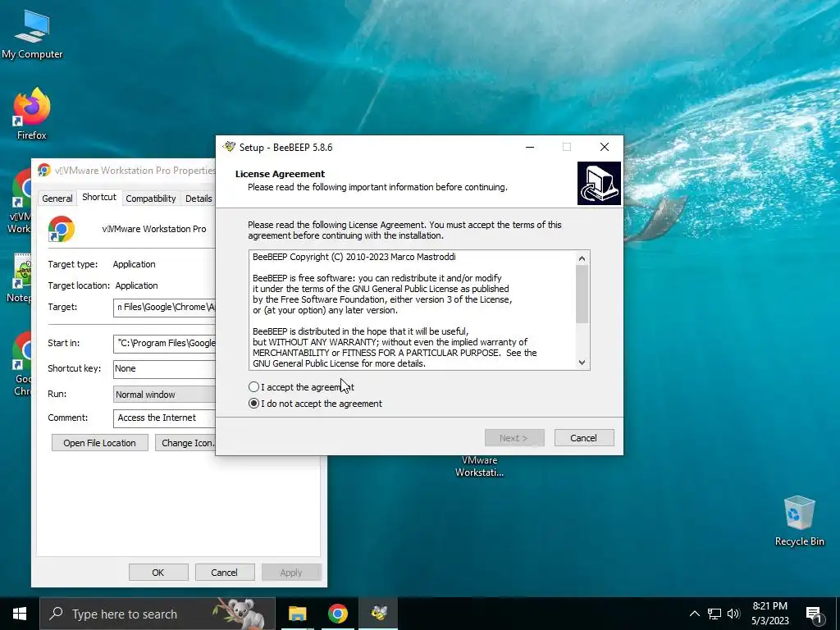Viewport: 840px width, 630px height.
Task: Open File Explorer from the taskbar
Action: coord(297,614)
